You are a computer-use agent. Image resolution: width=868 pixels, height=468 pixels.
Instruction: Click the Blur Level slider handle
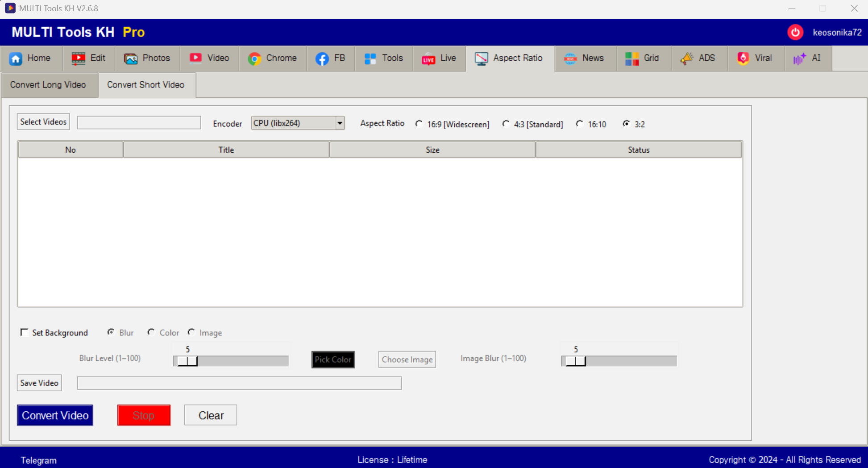[187, 361]
